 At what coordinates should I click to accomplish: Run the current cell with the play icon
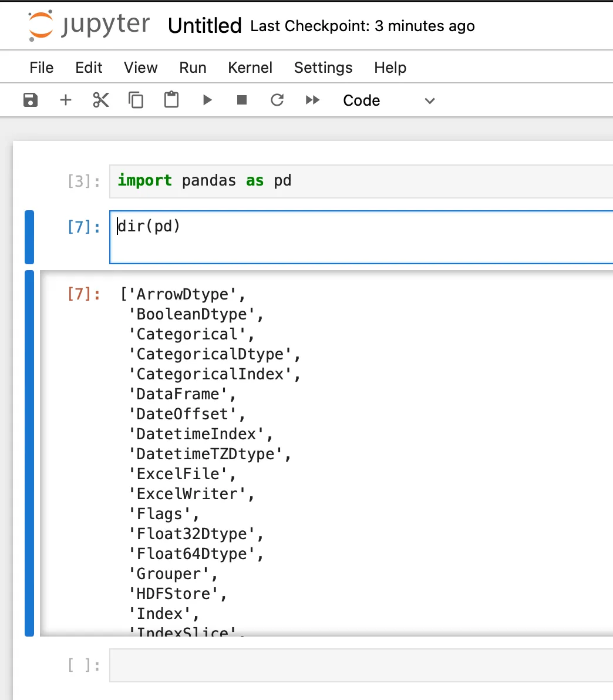[x=207, y=100]
